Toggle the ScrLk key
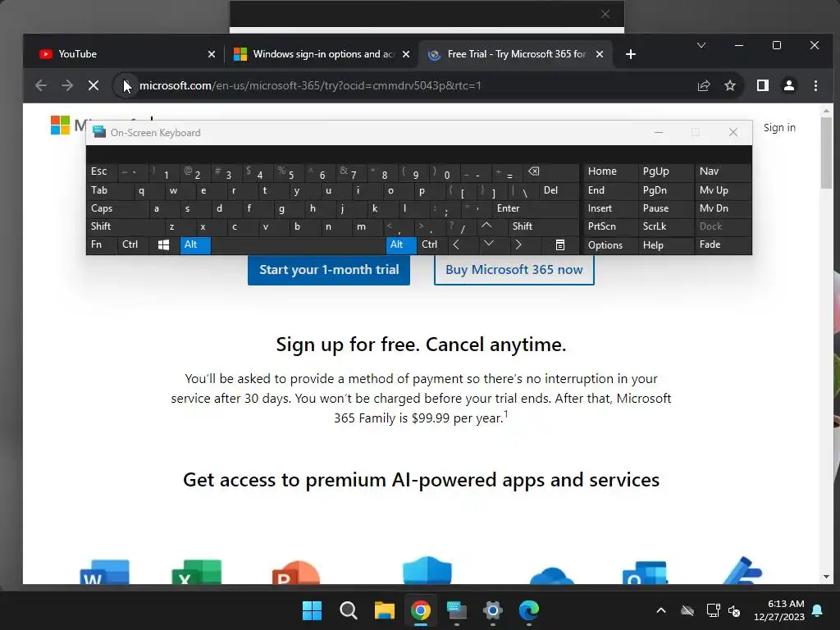This screenshot has height=630, width=840. tap(664, 226)
